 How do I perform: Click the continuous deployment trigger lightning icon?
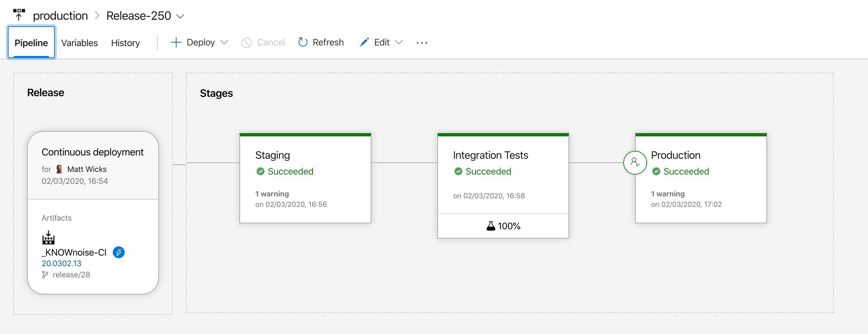[118, 252]
